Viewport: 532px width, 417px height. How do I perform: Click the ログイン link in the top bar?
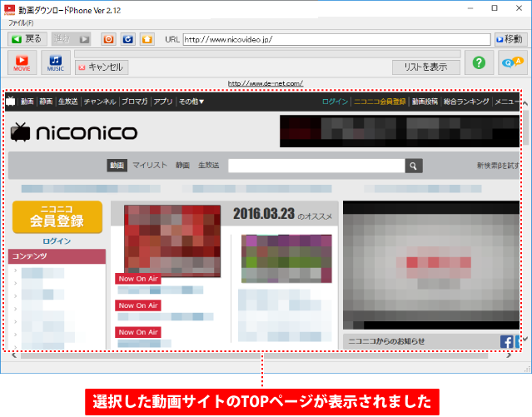(x=335, y=102)
